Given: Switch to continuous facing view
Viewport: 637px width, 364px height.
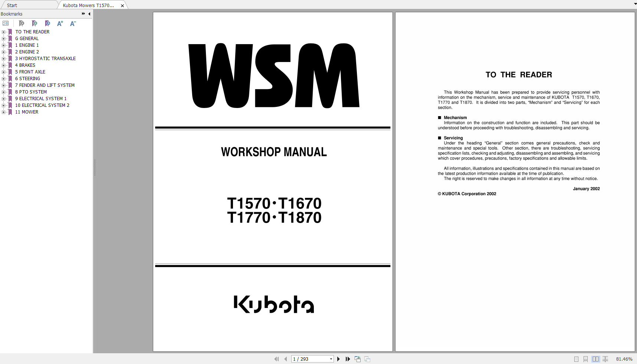Looking at the screenshot, I should click(x=605, y=359).
